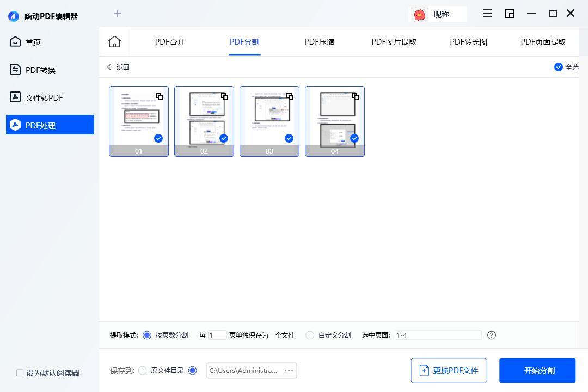Select PDF处理 in the sidebar
This screenshot has height=392, width=588.
coord(50,125)
